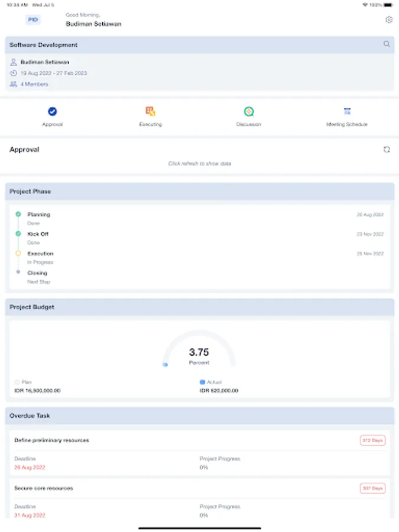Tap the PID profile avatar
Image resolution: width=399 pixels, height=532 pixels.
tap(34, 20)
